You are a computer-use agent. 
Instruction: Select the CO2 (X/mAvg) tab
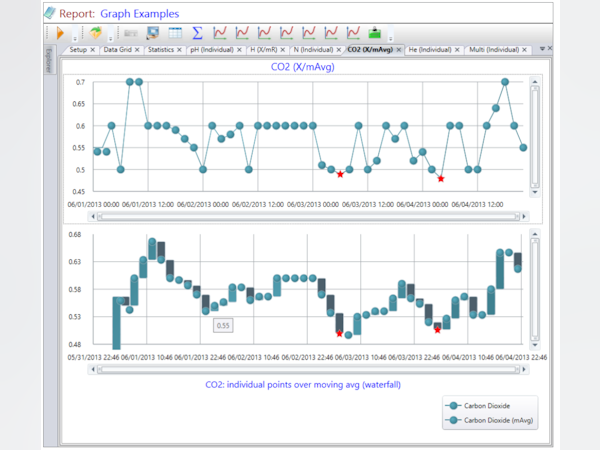pyautogui.click(x=370, y=50)
